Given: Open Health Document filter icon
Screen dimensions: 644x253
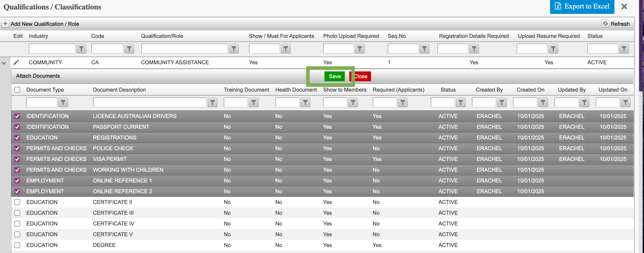Looking at the screenshot, I should pyautogui.click(x=305, y=102).
